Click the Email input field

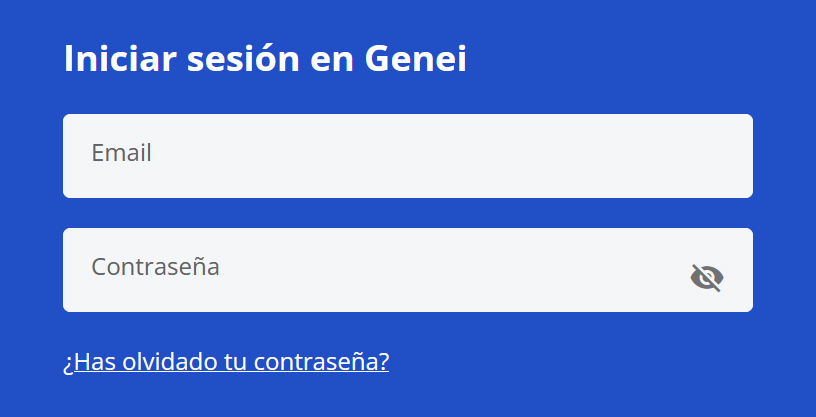click(x=407, y=156)
